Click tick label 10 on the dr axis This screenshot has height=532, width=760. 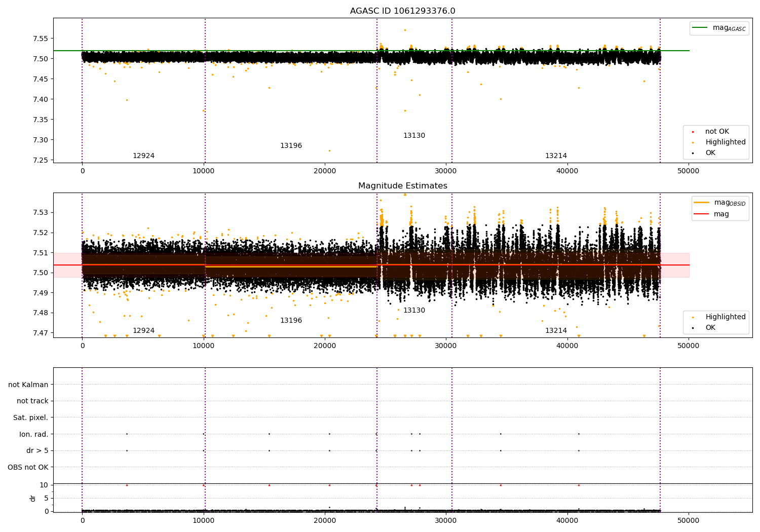(x=44, y=485)
